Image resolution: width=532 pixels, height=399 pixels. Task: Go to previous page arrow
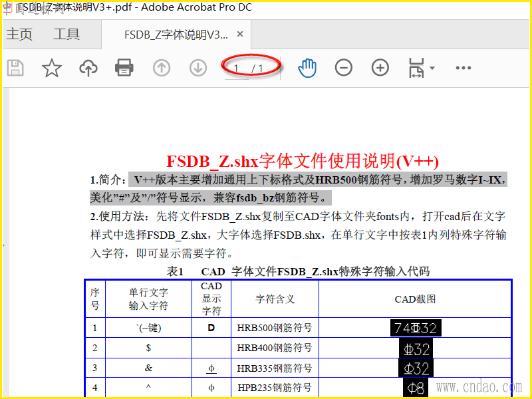[x=162, y=68]
